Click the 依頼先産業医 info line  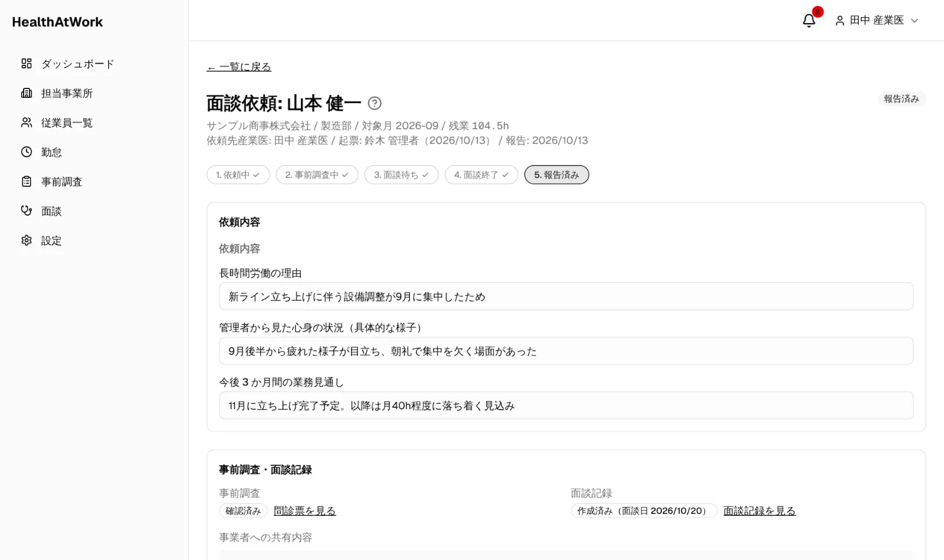pyautogui.click(x=397, y=140)
